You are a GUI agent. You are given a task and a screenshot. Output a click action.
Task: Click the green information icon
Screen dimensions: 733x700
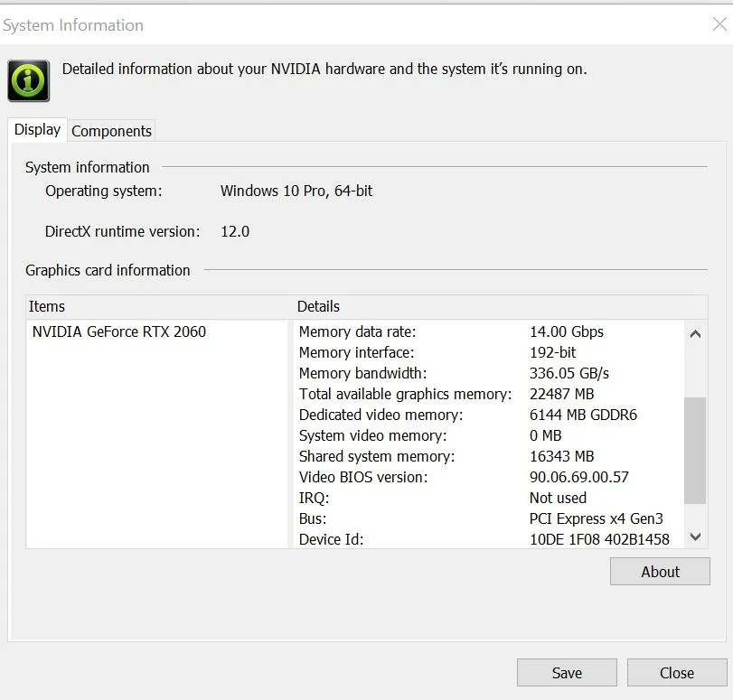(x=29, y=81)
